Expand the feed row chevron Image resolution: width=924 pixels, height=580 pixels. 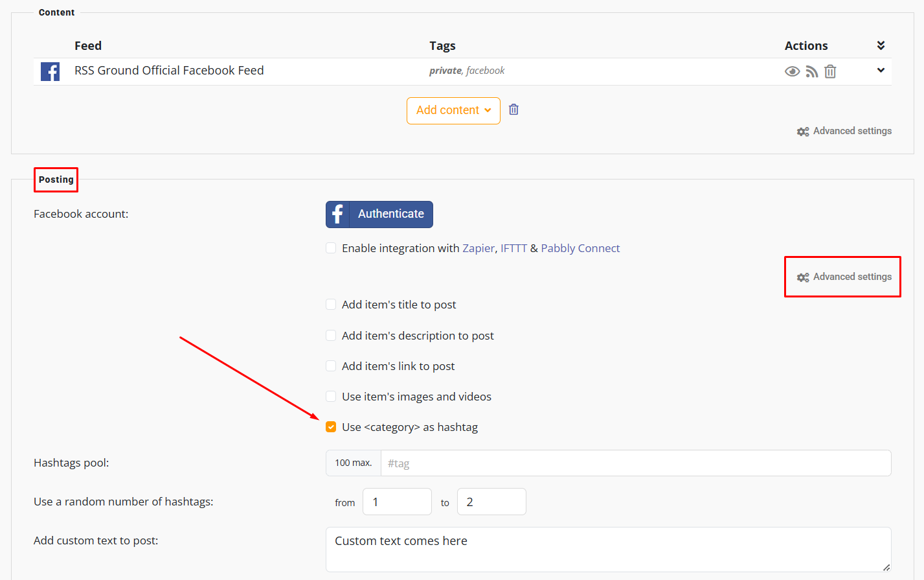click(881, 70)
